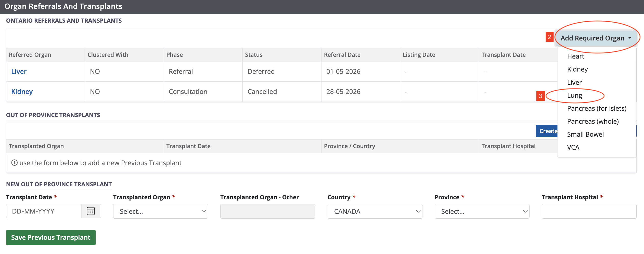Click the partially hidden Create button
This screenshot has height=254, width=644.
547,131
